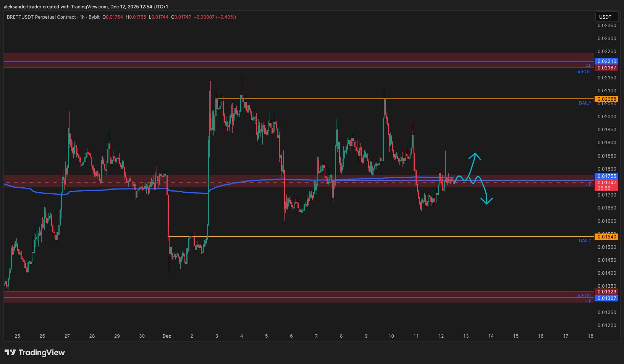Click the red 0.02187 price label
The width and height of the screenshot is (624, 364).
(606, 68)
